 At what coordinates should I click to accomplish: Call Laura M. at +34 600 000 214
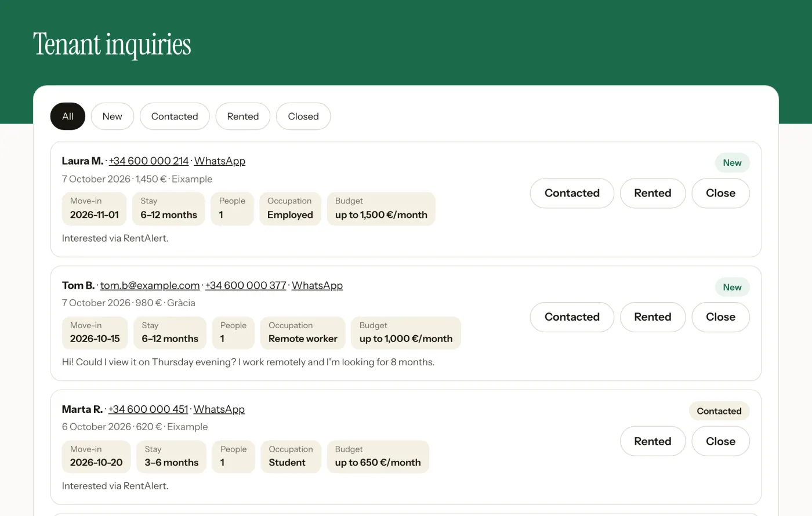149,161
